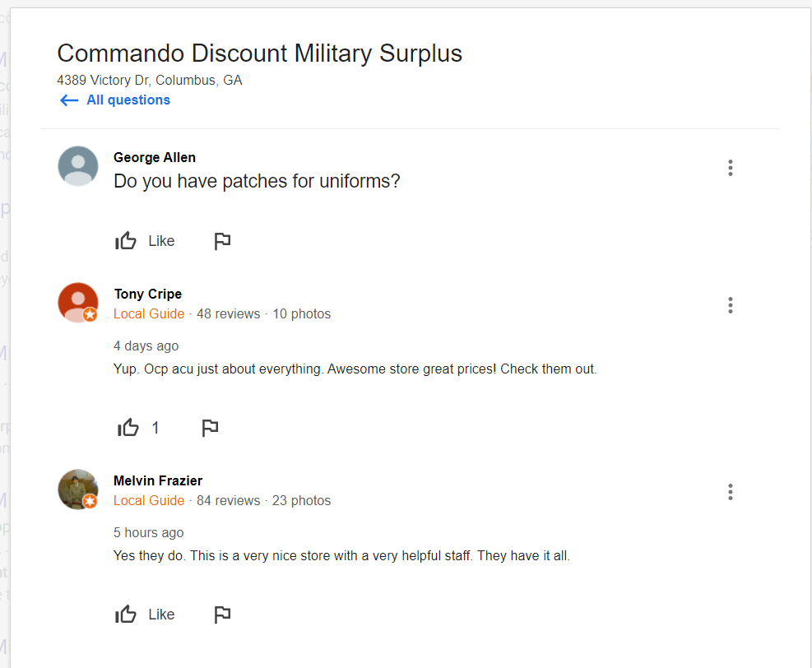Thumbs-up Tony Cripe's answer
The width and height of the screenshot is (812, 668).
tap(128, 428)
